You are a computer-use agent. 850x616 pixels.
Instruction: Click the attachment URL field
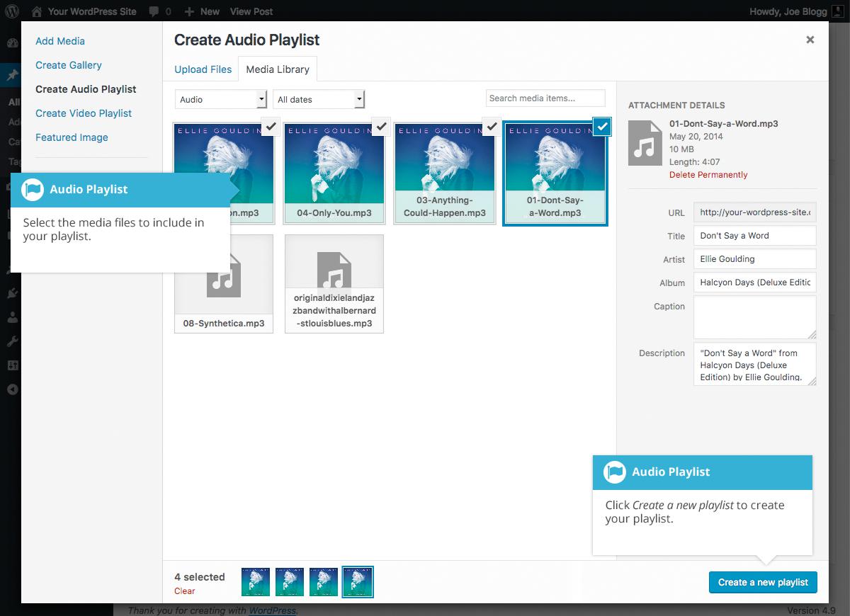click(x=755, y=212)
